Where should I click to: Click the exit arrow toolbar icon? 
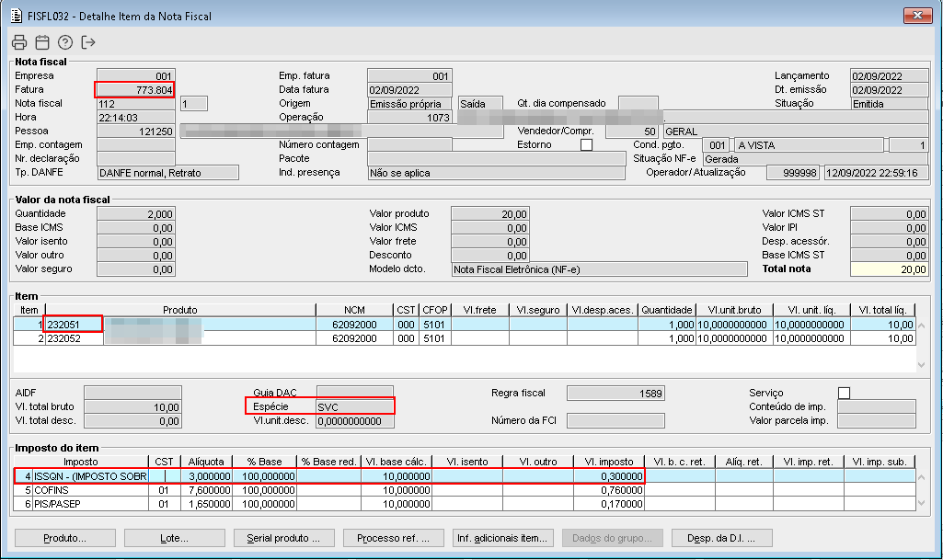coord(88,42)
